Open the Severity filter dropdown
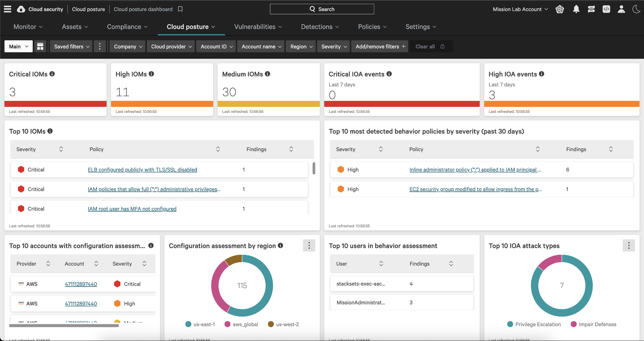This screenshot has width=644, height=341. click(334, 47)
